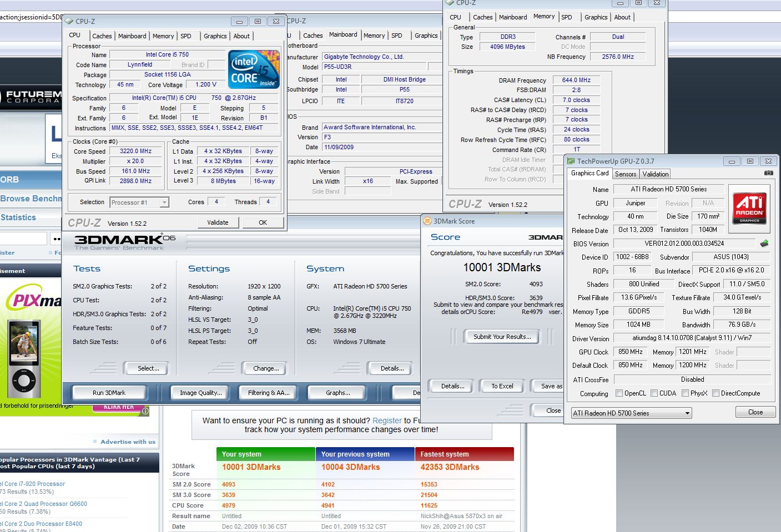Click the Select tests button
Viewport: 781px width, 532px height.
coord(148,368)
